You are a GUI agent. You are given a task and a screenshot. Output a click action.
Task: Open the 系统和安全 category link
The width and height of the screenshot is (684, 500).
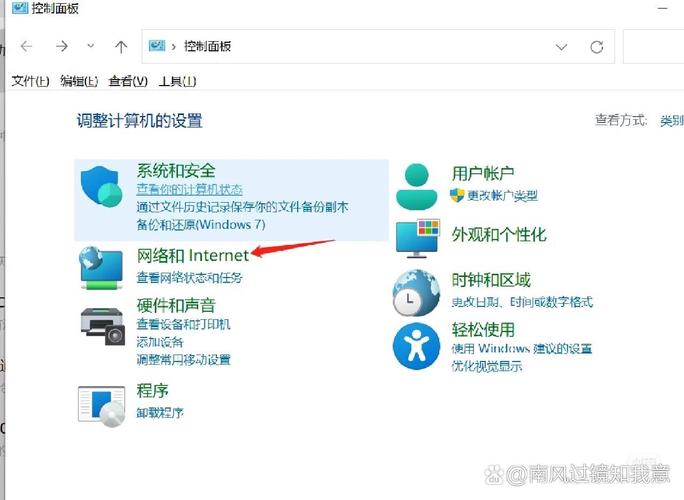pyautogui.click(x=176, y=171)
